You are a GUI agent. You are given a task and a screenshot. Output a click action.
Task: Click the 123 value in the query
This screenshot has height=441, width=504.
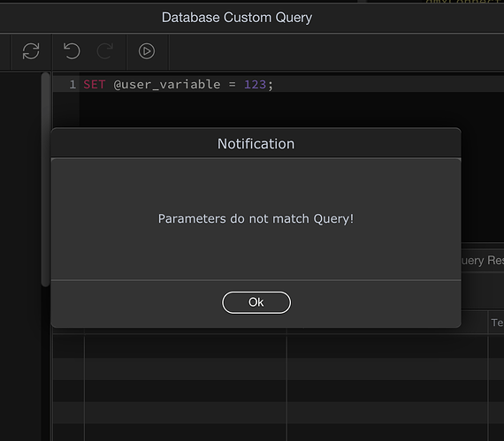[256, 85]
